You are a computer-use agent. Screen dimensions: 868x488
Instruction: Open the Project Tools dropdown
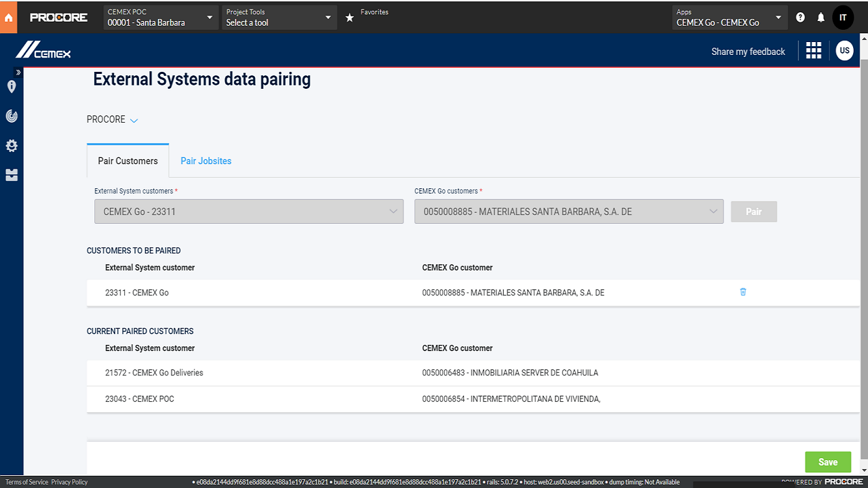279,18
